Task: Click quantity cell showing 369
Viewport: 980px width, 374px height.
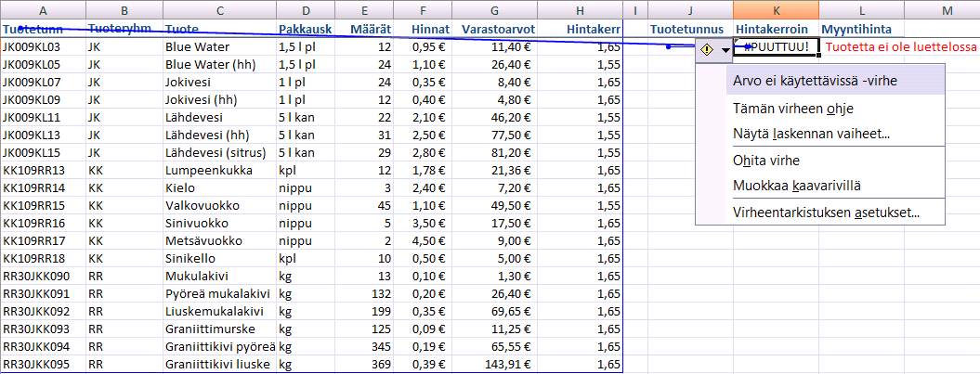Action: pos(364,364)
